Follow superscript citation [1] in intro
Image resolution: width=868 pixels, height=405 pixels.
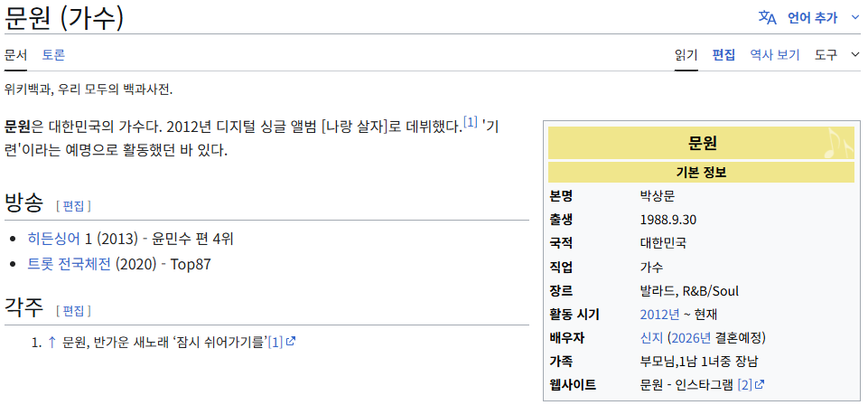click(x=470, y=121)
